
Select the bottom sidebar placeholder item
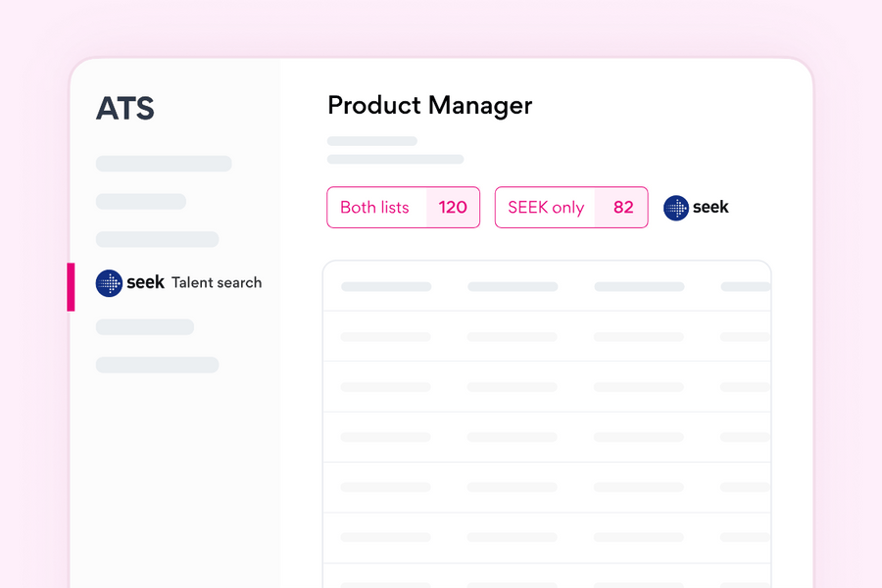[x=157, y=365]
